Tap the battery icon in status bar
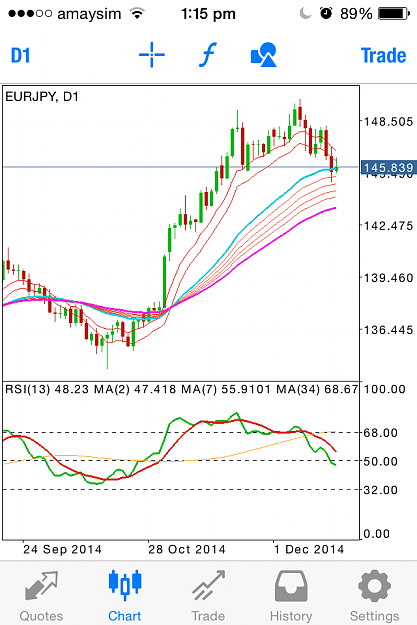Viewport: 417px width, 625px height. click(394, 14)
